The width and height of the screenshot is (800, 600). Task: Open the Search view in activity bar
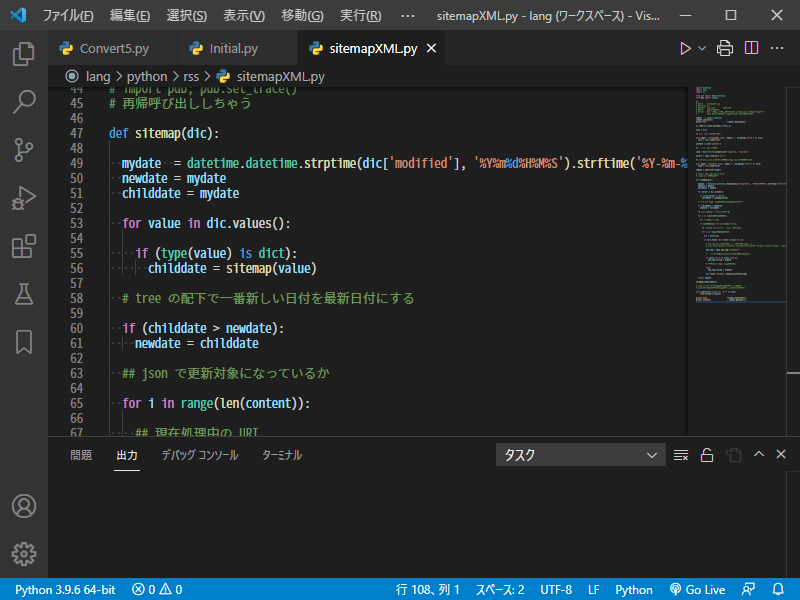(24, 102)
